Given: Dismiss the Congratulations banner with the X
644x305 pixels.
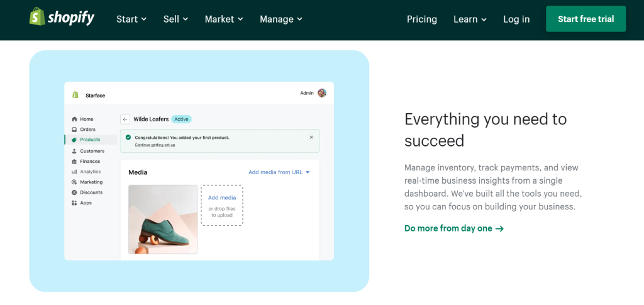Looking at the screenshot, I should point(311,137).
